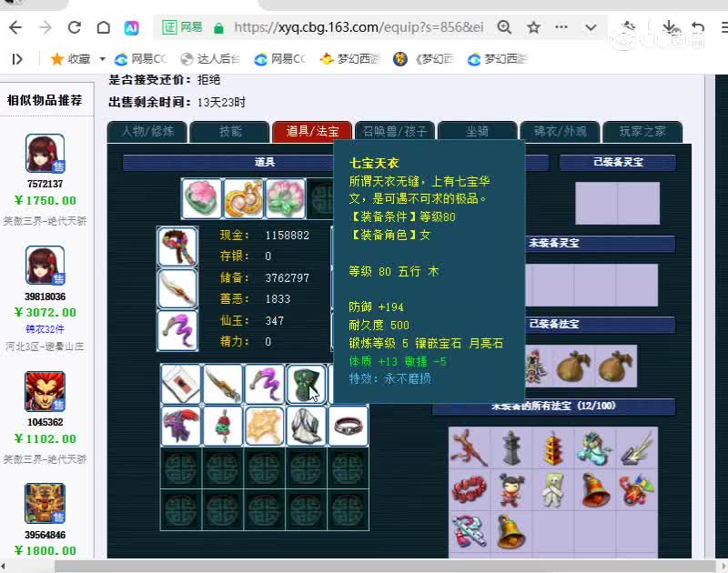Click the ¥1102.00 price
The image size is (728, 573).
45,439
